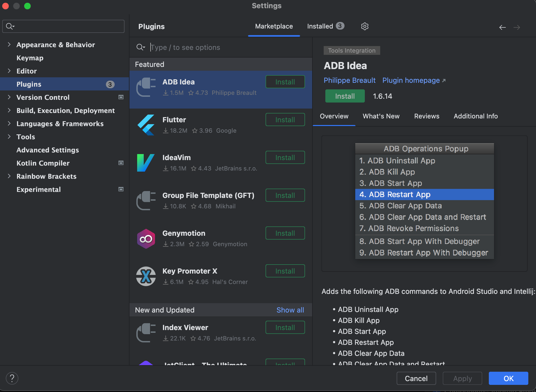Image resolution: width=536 pixels, height=392 pixels.
Task: Click the back navigation arrow
Action: pyautogui.click(x=502, y=27)
